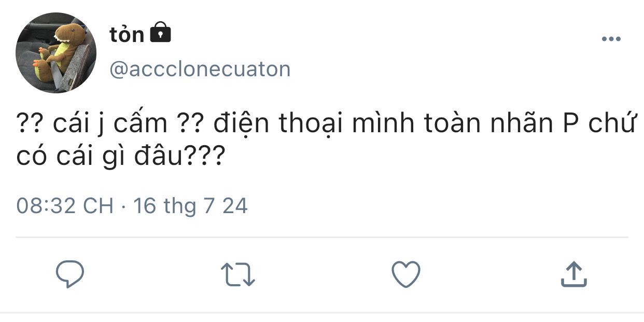Viewport: 644px width, 322px height.
Task: Retweet this post using the arrows icon
Action: [x=238, y=274]
